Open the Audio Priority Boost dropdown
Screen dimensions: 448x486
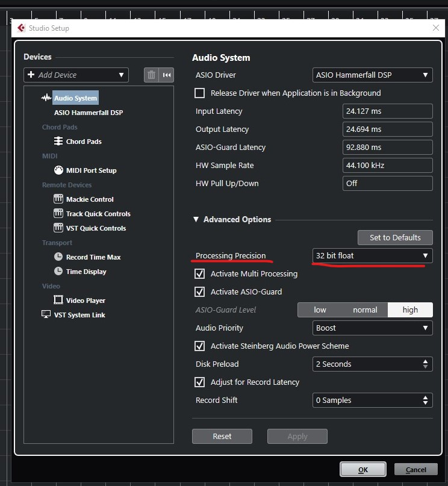point(372,328)
